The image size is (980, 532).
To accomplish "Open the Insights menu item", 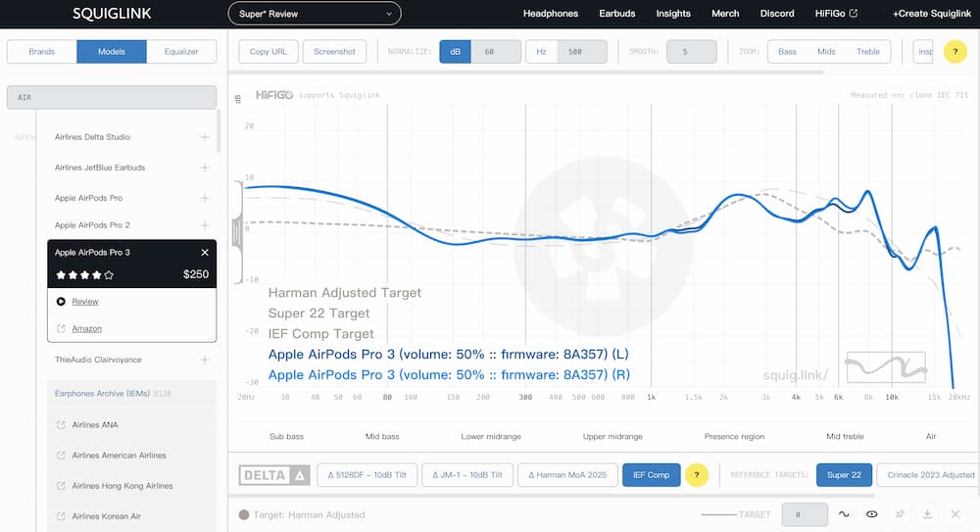I will 673,14.
